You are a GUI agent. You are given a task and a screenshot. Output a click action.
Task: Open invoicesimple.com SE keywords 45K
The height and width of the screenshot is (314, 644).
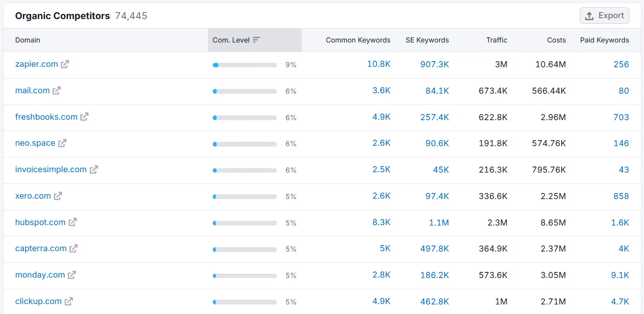point(441,170)
